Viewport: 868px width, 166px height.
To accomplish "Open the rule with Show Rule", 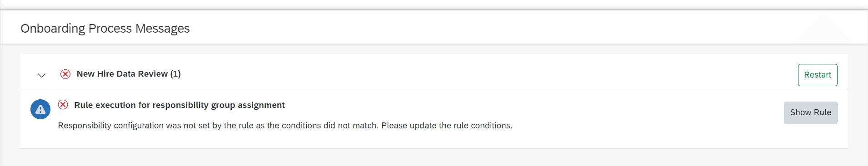I will click(810, 112).
